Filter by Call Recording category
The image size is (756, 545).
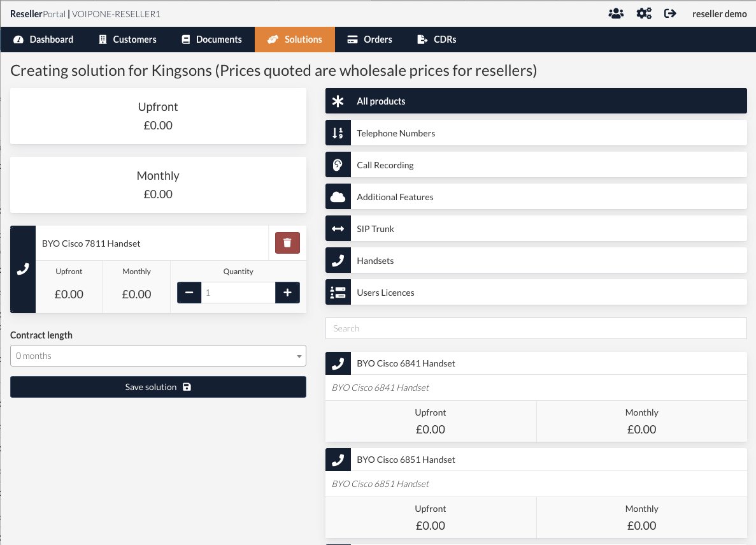point(536,164)
